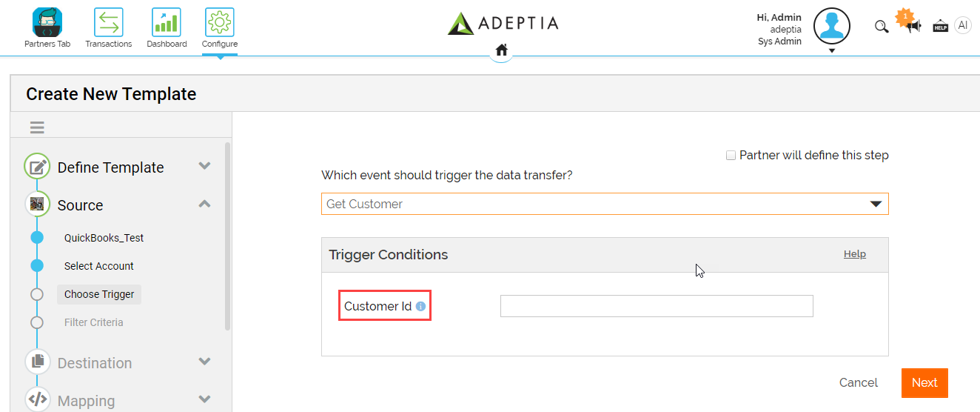Click the Customer Id input field
Screen dimensions: 980x412
(x=657, y=306)
